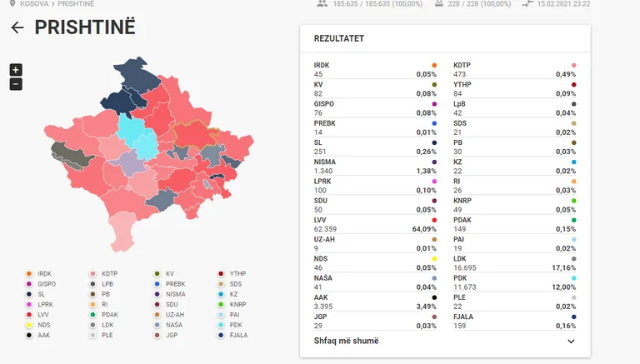Image resolution: width=640 pixels, height=364 pixels.
Task: Select the RI legend light orange dot
Action: (x=93, y=304)
